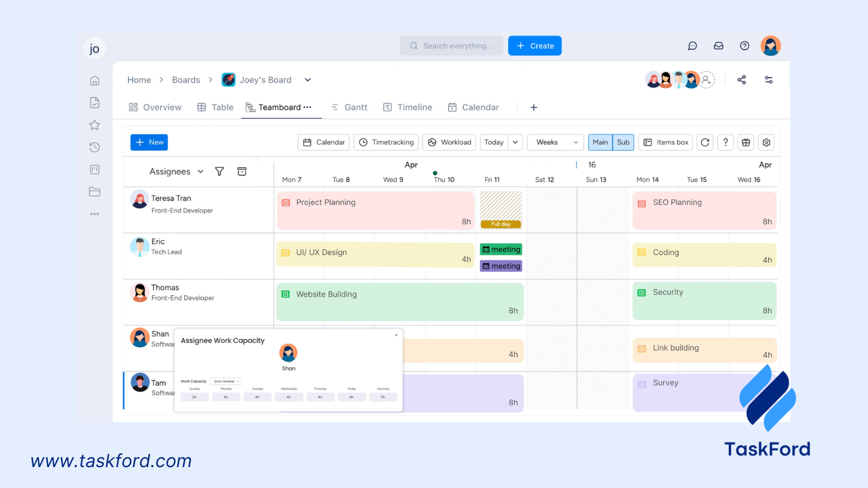Click the inbox icon in top bar

tap(718, 46)
